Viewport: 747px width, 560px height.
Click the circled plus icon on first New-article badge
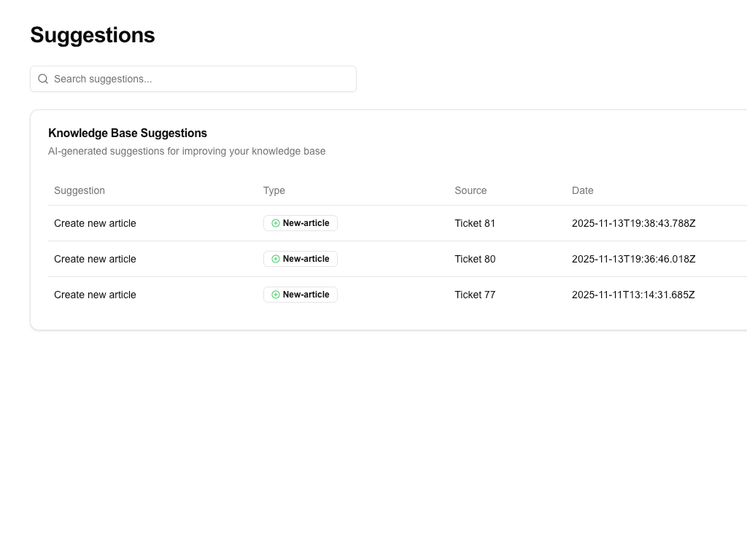(x=275, y=223)
